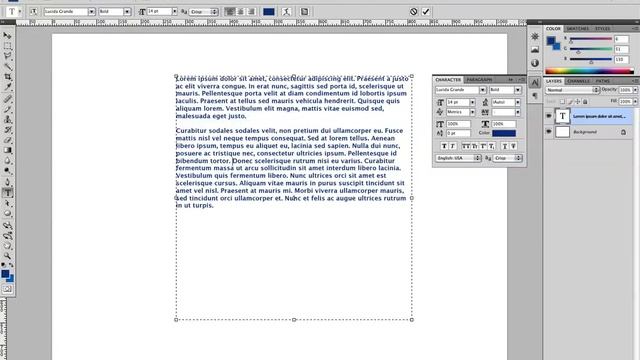Viewport: 640px width, 360px height.
Task: Toggle Strikethrough in Character panel
Action: click(x=513, y=146)
